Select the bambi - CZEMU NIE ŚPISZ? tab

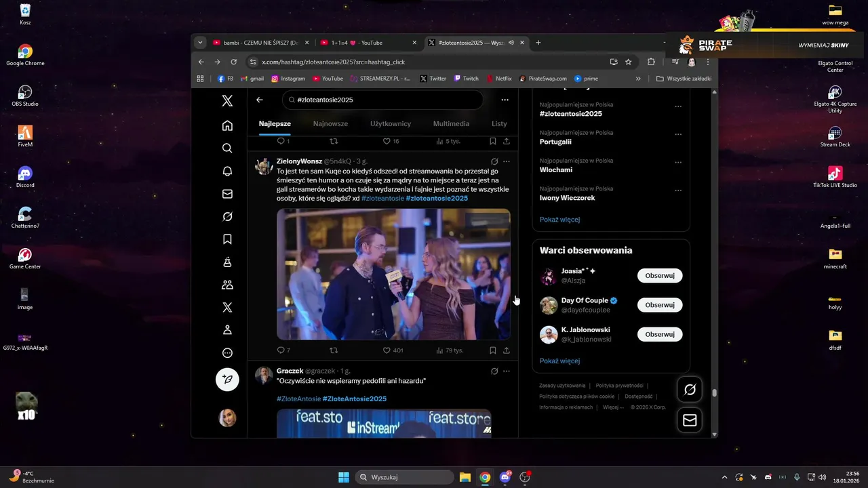261,43
